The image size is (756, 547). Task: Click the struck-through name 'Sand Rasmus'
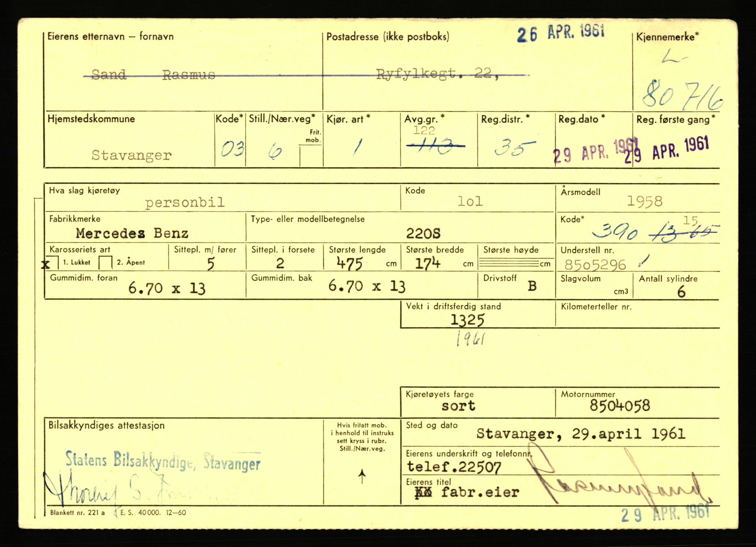(x=153, y=75)
